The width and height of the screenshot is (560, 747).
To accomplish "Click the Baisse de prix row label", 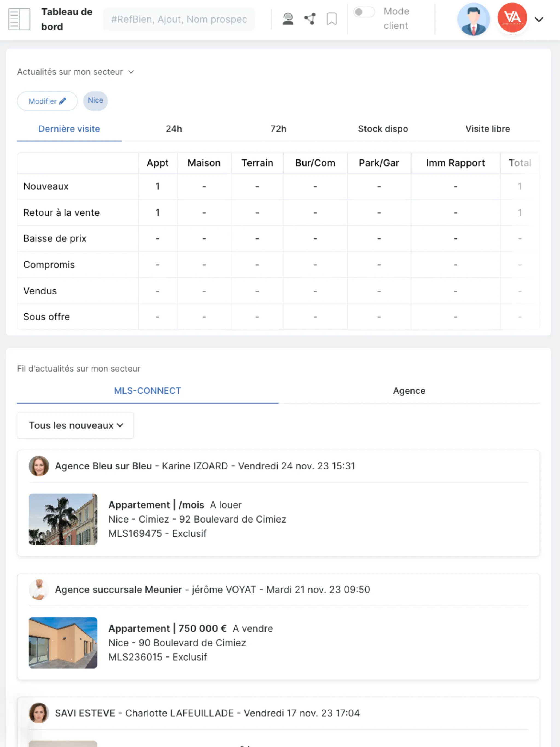I will pyautogui.click(x=55, y=239).
